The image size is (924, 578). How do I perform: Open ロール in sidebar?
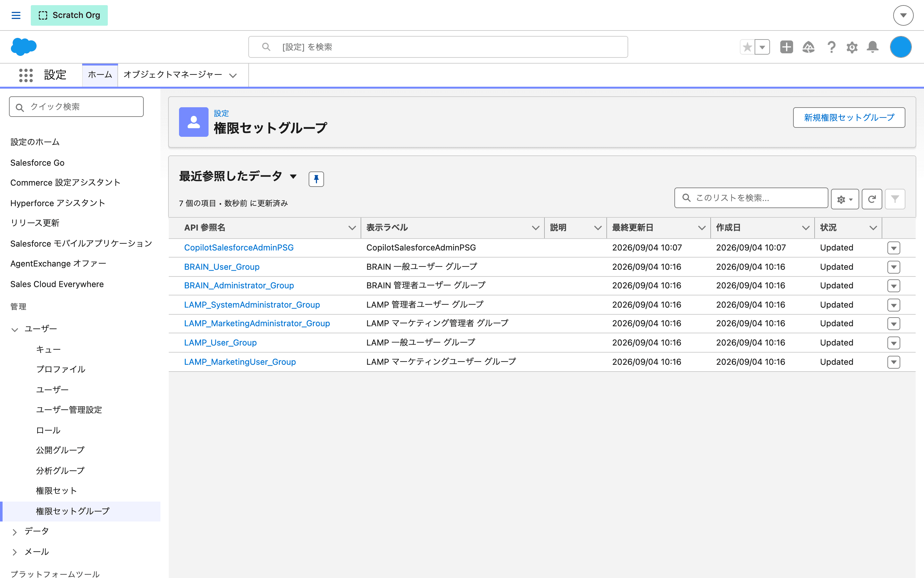tap(48, 430)
